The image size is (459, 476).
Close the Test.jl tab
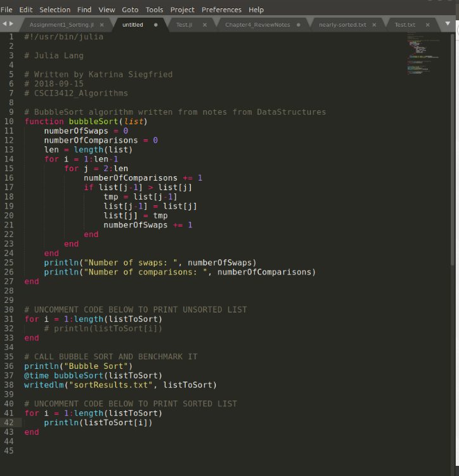(x=205, y=25)
